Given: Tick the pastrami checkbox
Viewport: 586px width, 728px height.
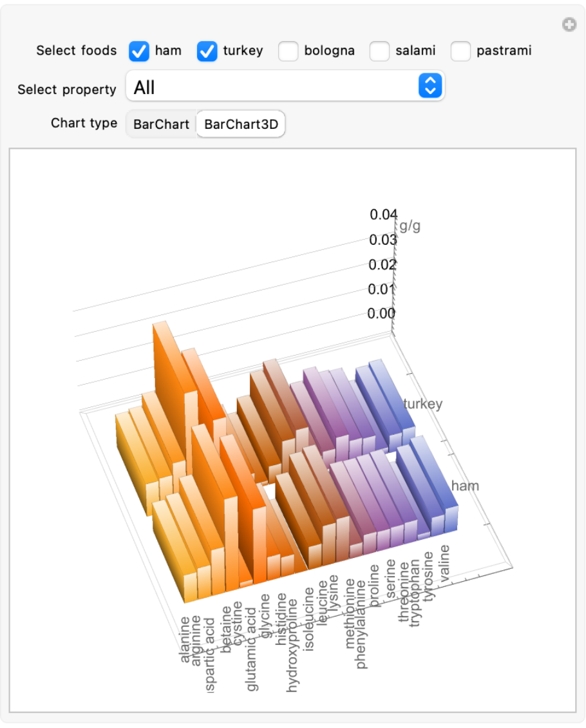Looking at the screenshot, I should [x=461, y=51].
